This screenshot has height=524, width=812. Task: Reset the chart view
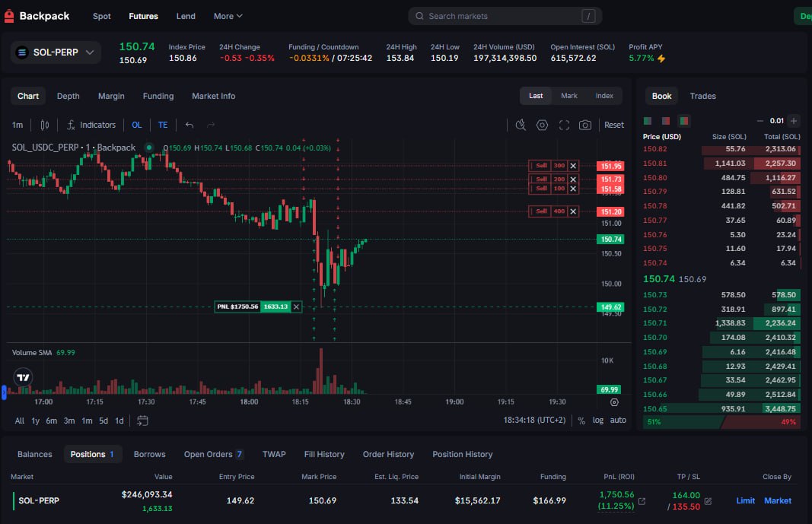614,125
